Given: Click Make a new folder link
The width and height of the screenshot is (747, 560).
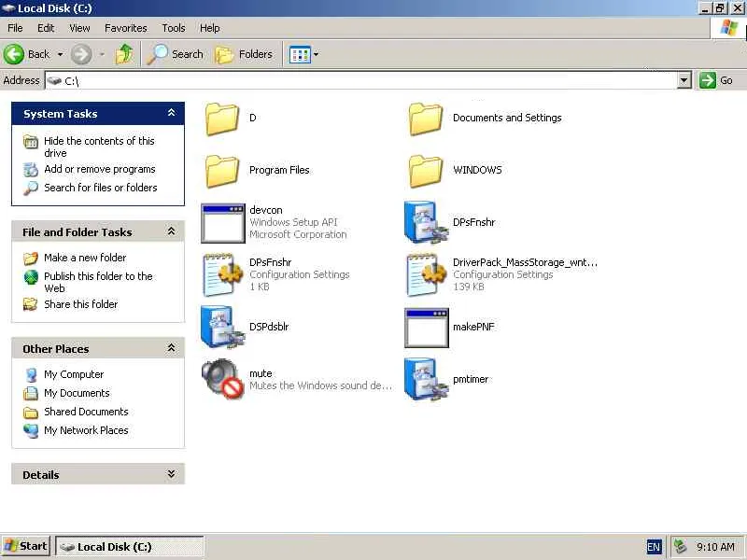Looking at the screenshot, I should 85,258.
